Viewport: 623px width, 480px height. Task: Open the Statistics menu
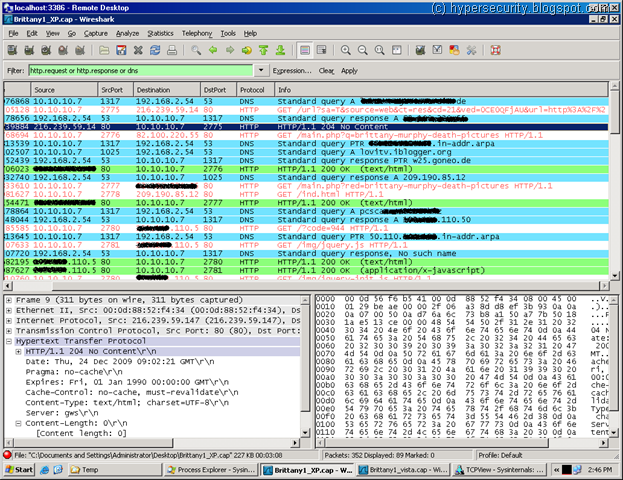(x=161, y=33)
